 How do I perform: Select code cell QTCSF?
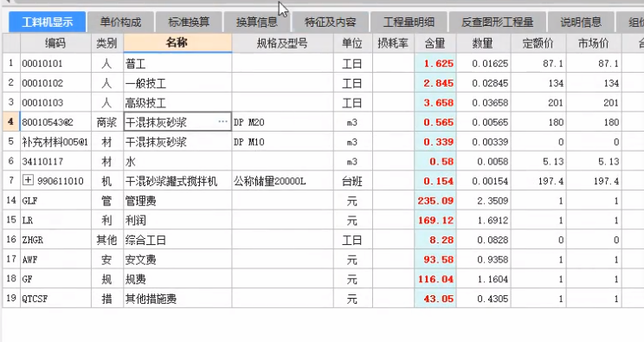point(55,299)
